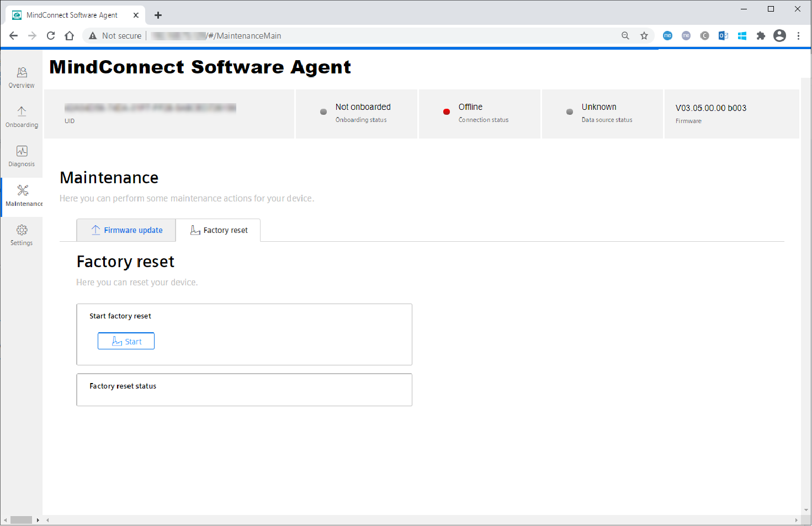The image size is (812, 526).
Task: Open the Extensions puzzle menu
Action: point(761,36)
